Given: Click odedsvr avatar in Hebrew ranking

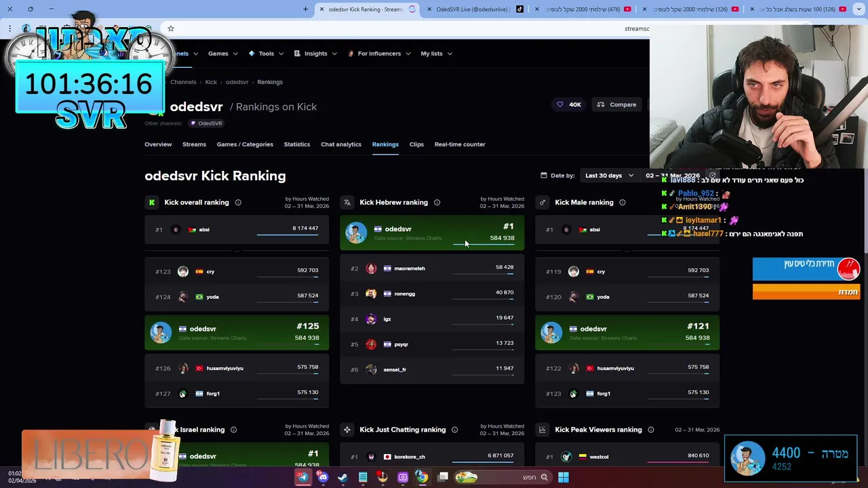Looking at the screenshot, I should tap(356, 232).
